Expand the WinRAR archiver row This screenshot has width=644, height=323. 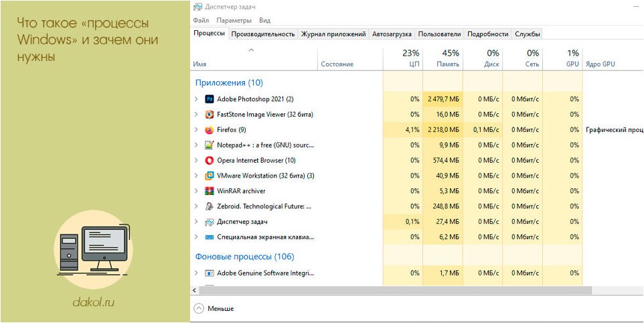[196, 191]
